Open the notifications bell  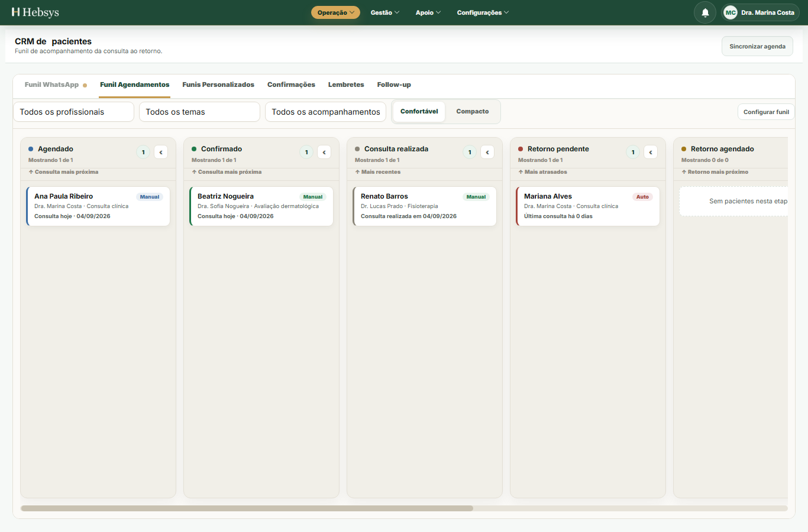tap(705, 12)
